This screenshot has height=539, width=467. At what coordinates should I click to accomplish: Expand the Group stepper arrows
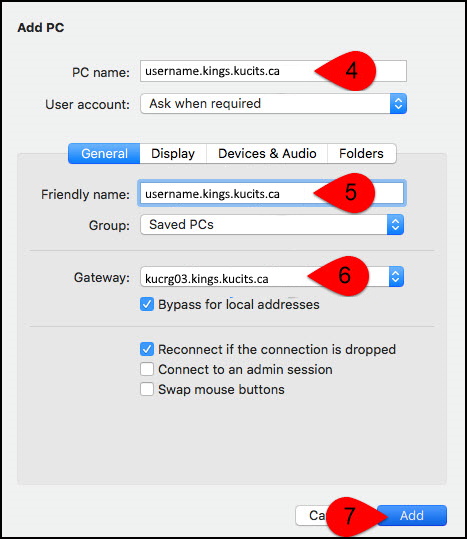[x=395, y=225]
